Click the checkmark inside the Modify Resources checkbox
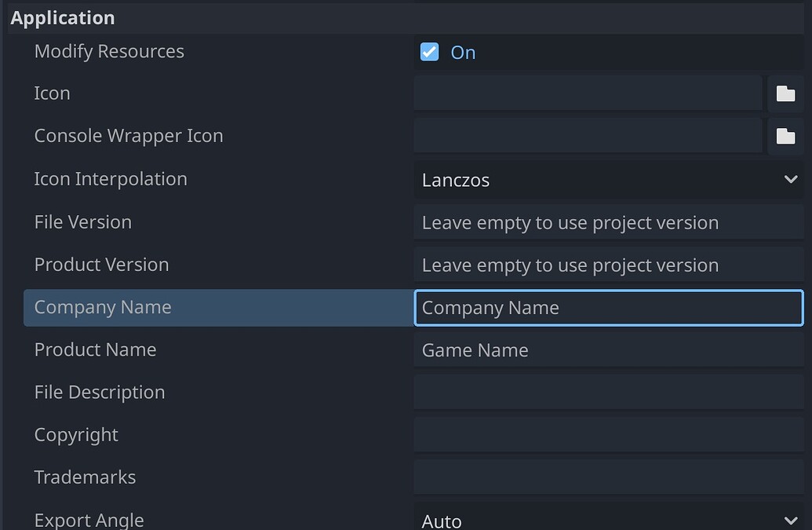 click(428, 51)
